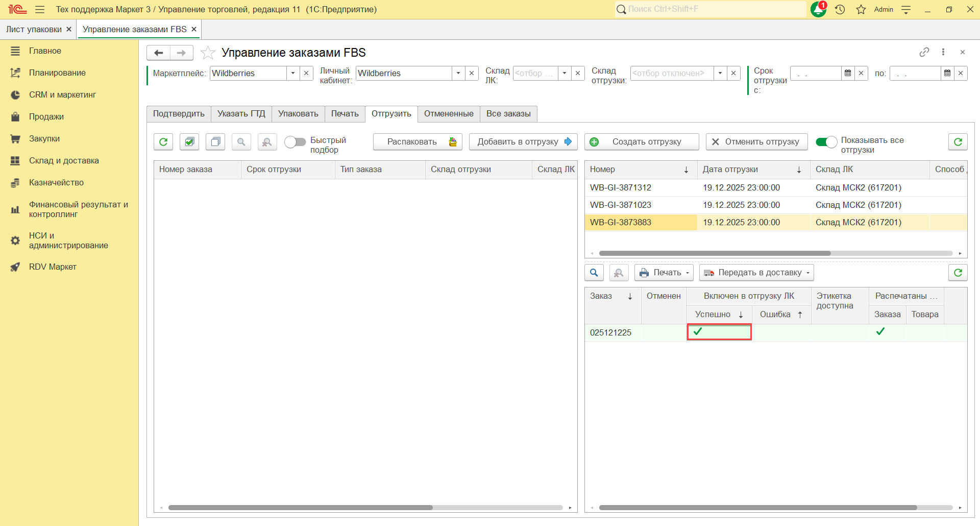Open RDV Маркет section in sidebar
The image size is (980, 526).
[x=53, y=267]
